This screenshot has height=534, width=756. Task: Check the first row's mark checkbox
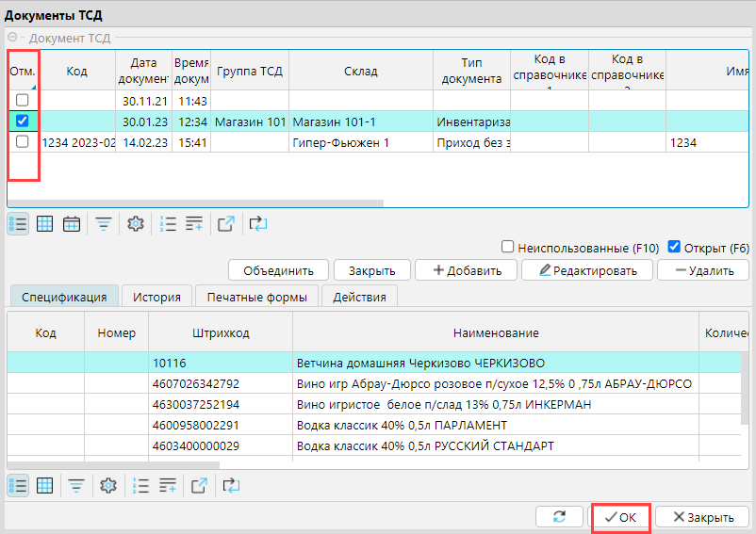(23, 101)
